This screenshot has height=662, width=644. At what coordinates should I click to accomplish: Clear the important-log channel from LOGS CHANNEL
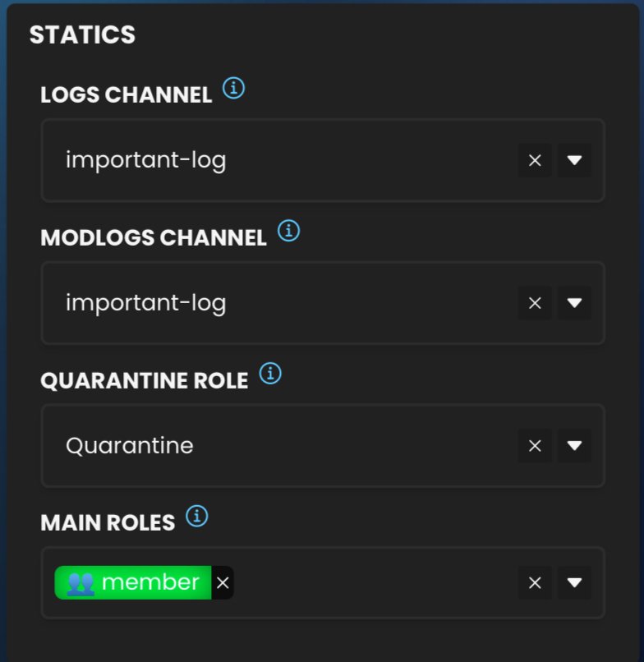(x=535, y=160)
